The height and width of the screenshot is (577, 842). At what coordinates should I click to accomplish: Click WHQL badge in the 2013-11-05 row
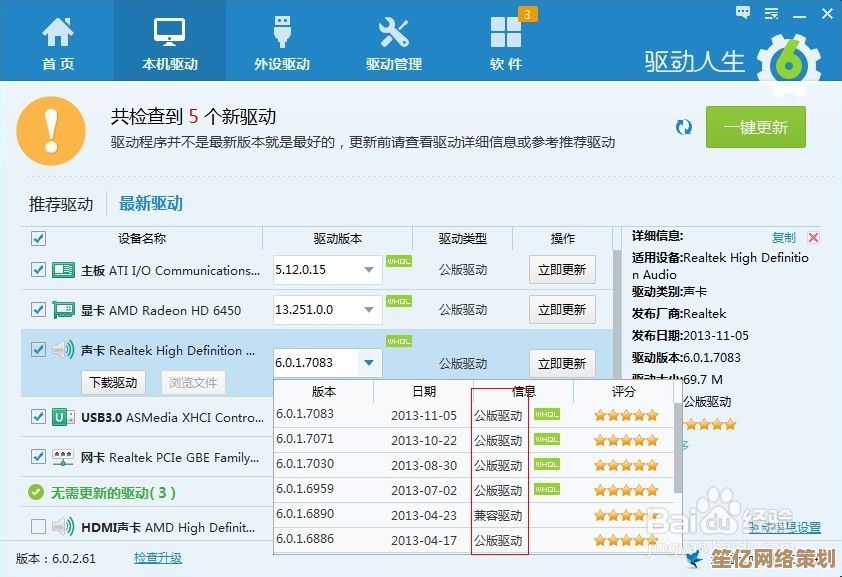547,414
